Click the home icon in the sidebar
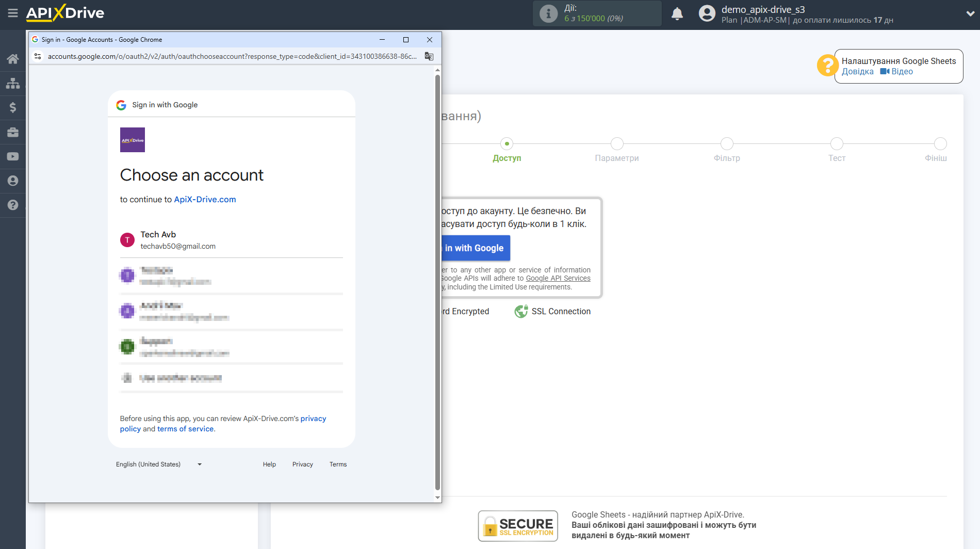This screenshot has height=549, width=980. point(13,59)
